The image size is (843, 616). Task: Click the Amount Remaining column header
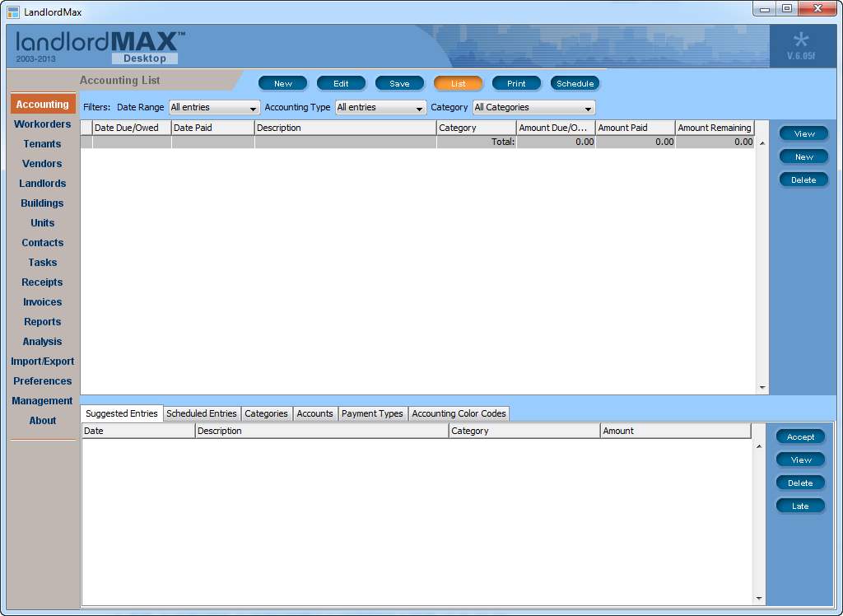715,128
